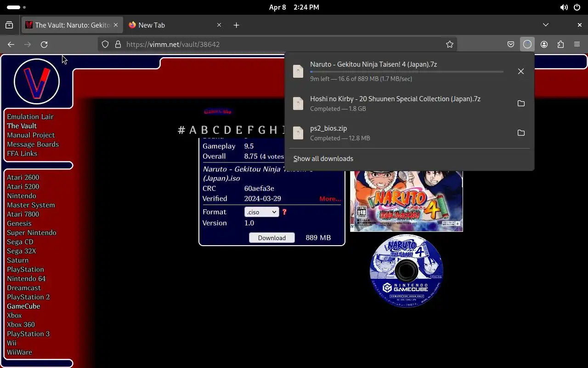
Task: Open The Vault sidebar link
Action: coord(22,126)
